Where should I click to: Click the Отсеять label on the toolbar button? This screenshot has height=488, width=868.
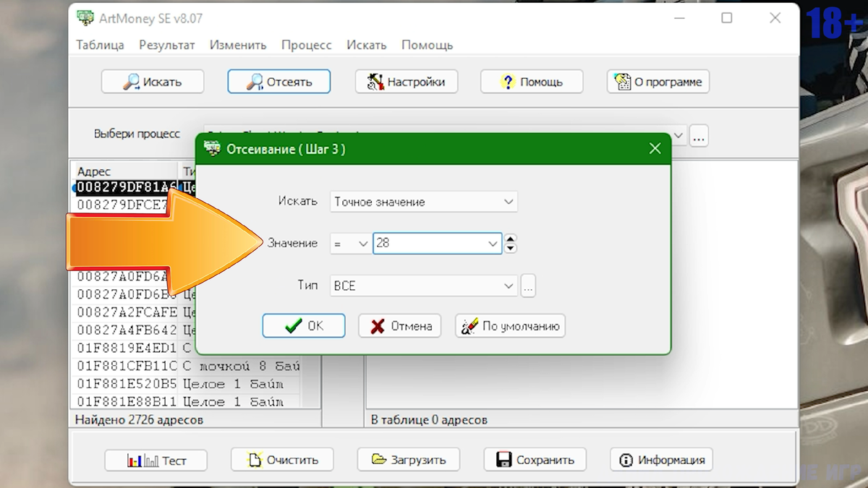pyautogui.click(x=289, y=82)
